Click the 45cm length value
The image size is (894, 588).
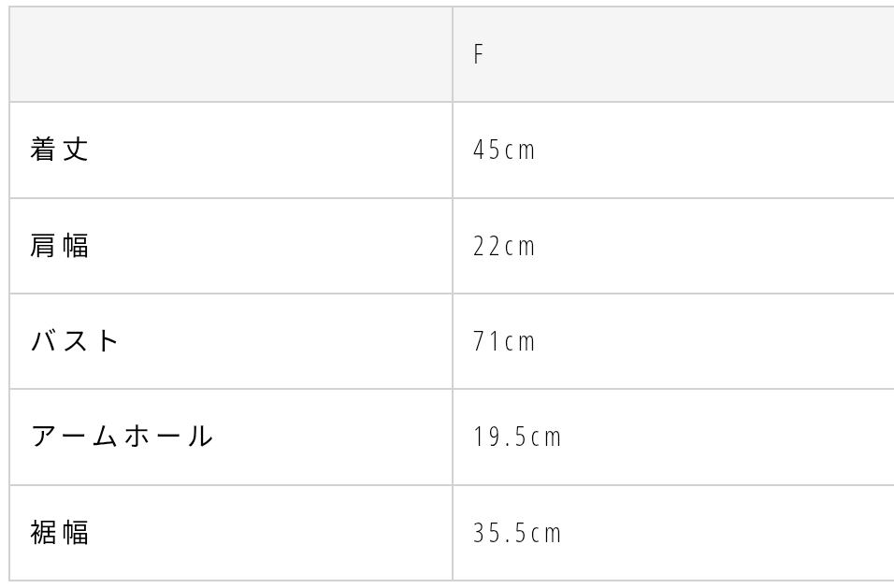click(x=504, y=151)
